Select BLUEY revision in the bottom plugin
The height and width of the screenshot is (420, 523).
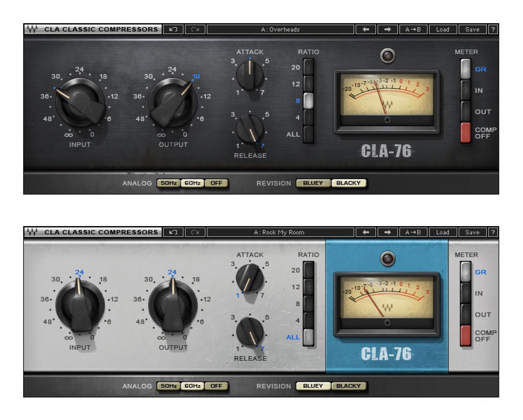(313, 386)
